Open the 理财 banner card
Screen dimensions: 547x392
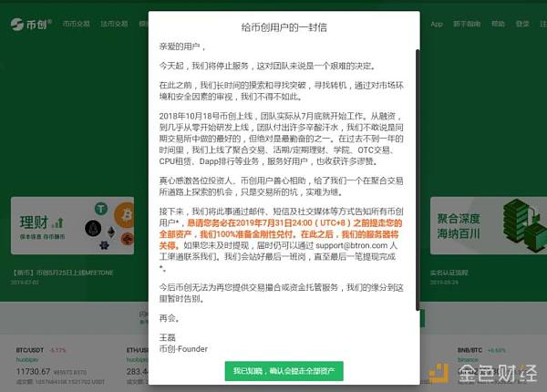[x=73, y=226]
